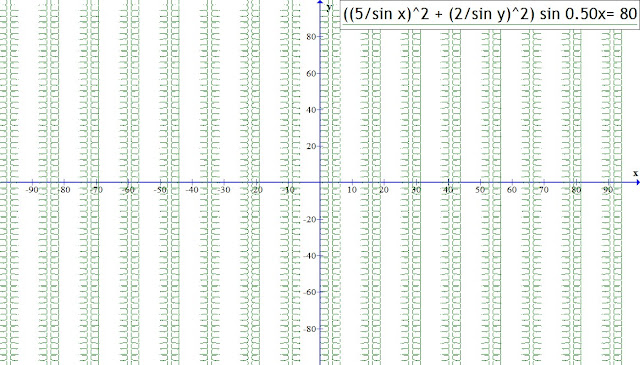Click the y-axis label -60
This screenshot has width=640, height=365.
pyautogui.click(x=310, y=292)
